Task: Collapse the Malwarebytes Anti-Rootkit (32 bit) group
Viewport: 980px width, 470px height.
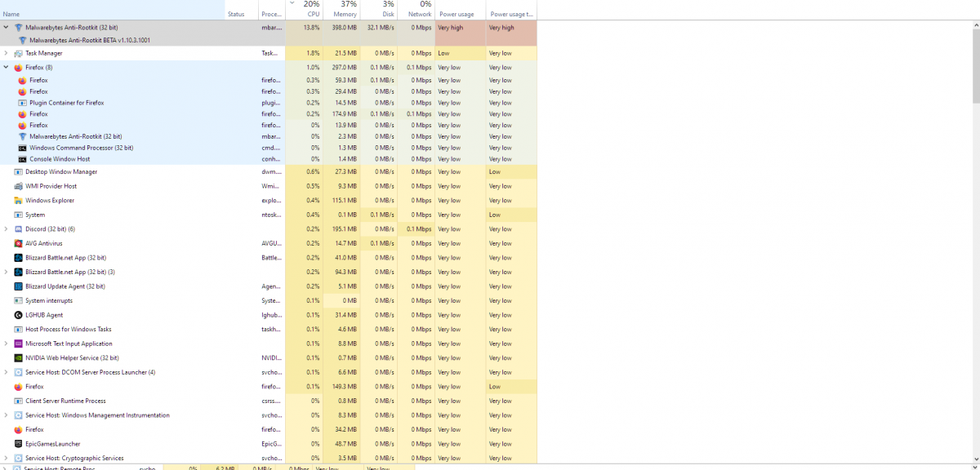Action: pyautogui.click(x=7, y=27)
